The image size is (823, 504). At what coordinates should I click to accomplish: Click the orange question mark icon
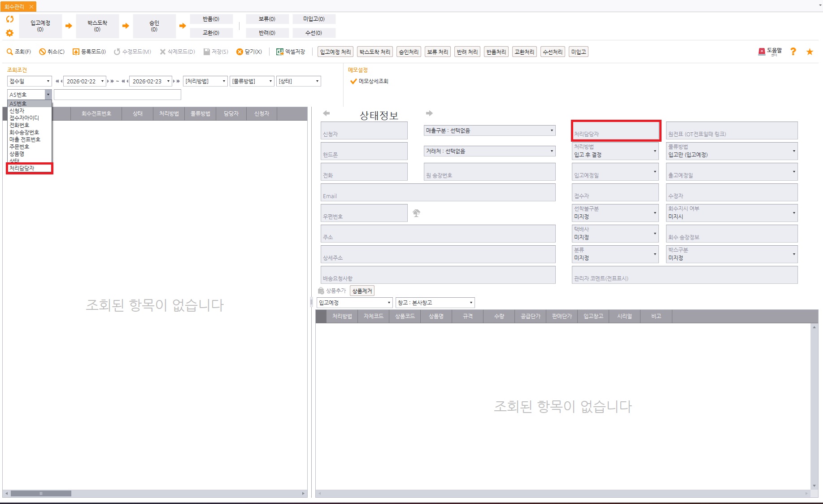pyautogui.click(x=793, y=52)
